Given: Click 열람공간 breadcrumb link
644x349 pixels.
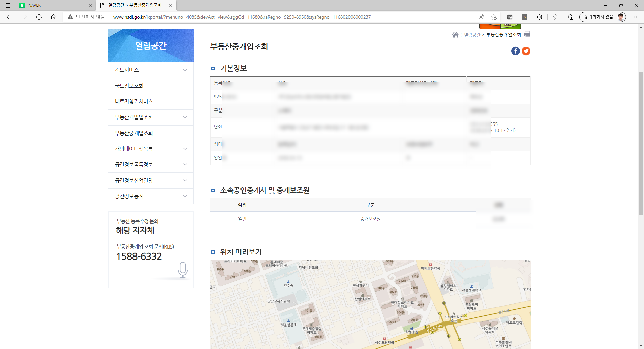Looking at the screenshot, I should (x=472, y=35).
